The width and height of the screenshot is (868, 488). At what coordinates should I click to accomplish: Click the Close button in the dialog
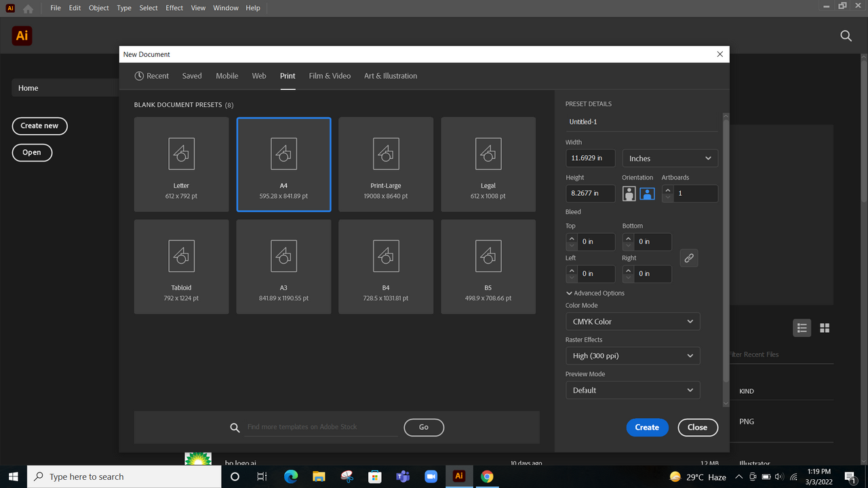[x=697, y=427]
